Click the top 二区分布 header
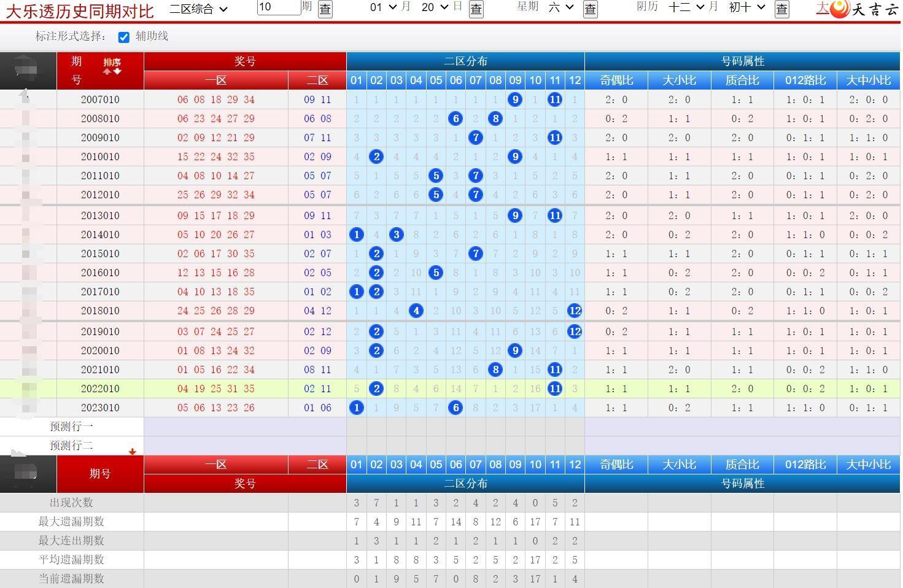903x588 pixels. tap(465, 61)
